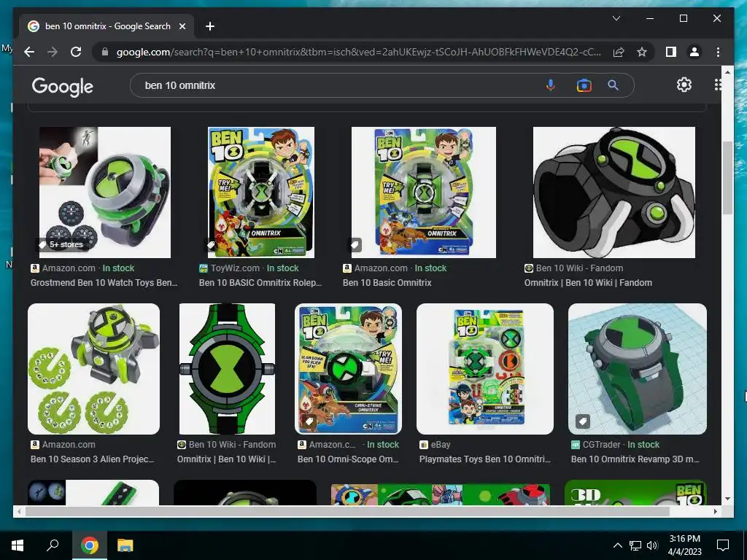
Task: Reload the Google search page
Action: [x=76, y=52]
